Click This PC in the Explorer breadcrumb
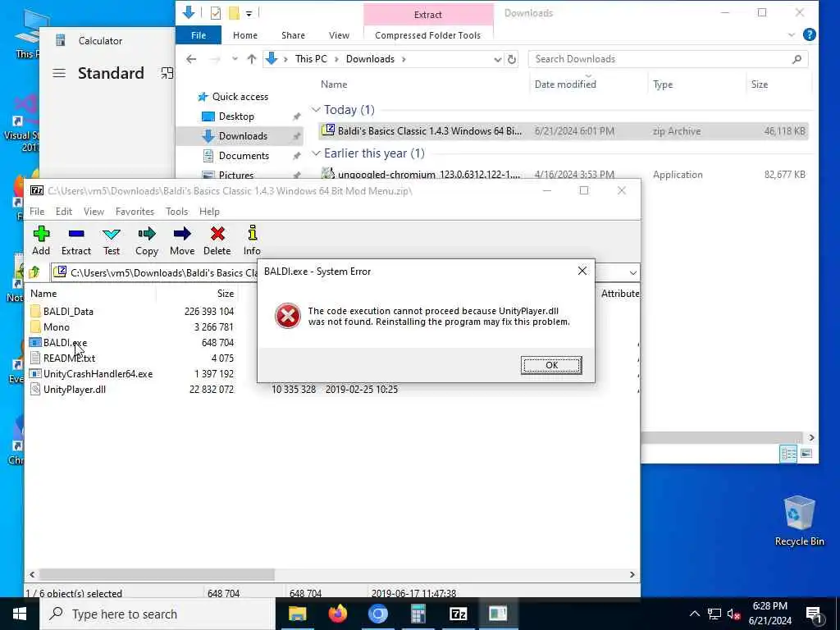Screen dimensions: 840x630 311,59
